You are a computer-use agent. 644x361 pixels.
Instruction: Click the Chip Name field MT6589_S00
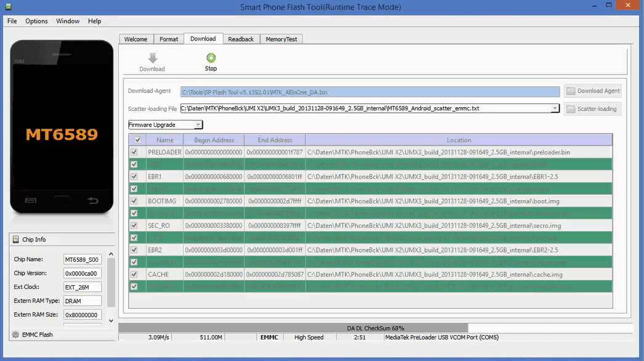(x=82, y=259)
